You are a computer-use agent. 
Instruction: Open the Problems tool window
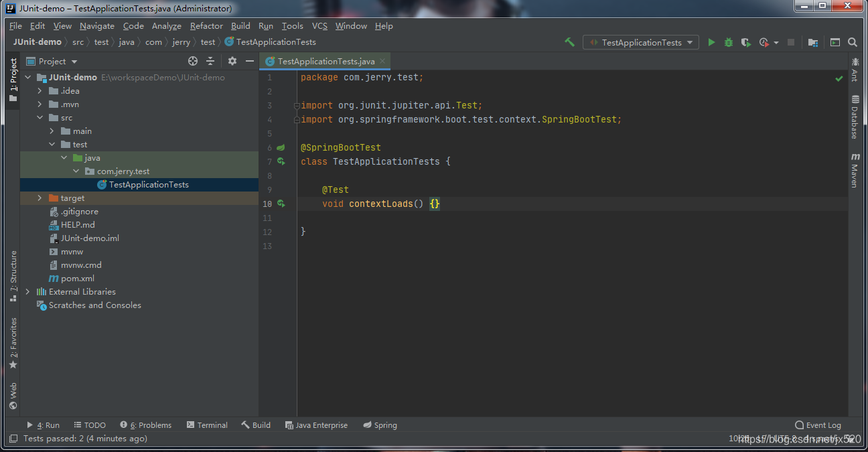tap(146, 425)
